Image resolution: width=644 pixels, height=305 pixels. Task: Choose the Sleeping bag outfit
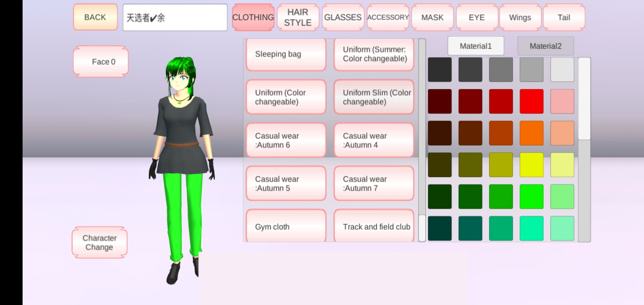pos(286,54)
